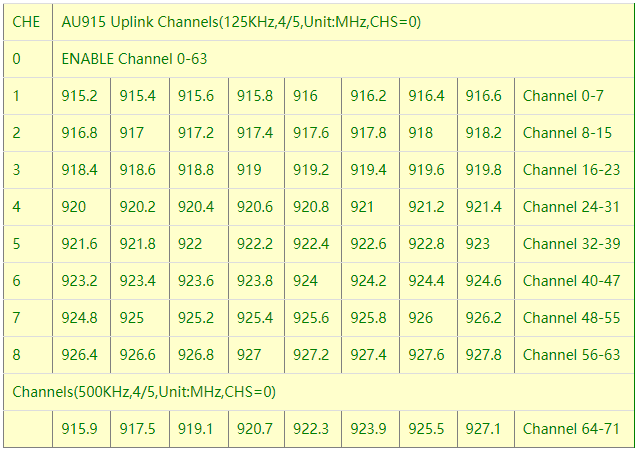Click the 916.6 value

[483, 96]
